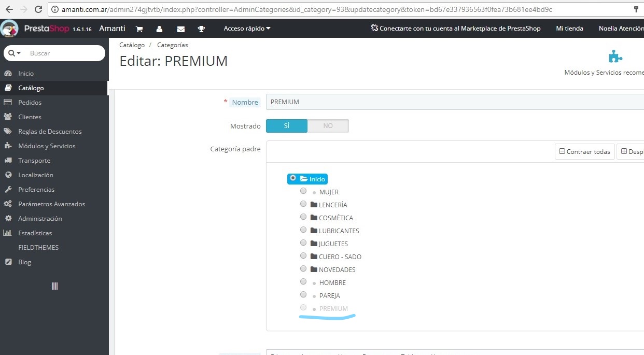
Task: Reload the page with the refresh icon
Action: [x=39, y=9]
